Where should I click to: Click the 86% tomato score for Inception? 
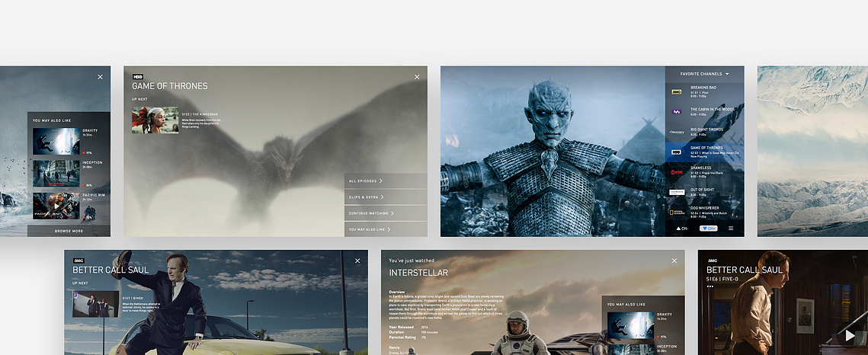point(87,184)
